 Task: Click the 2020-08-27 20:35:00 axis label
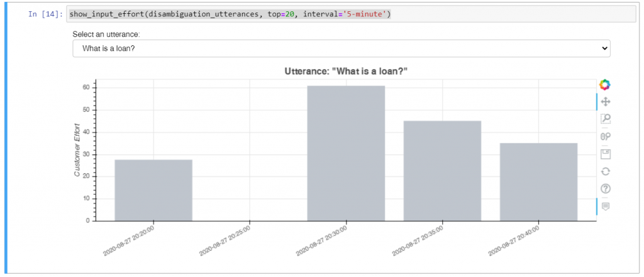(418, 240)
